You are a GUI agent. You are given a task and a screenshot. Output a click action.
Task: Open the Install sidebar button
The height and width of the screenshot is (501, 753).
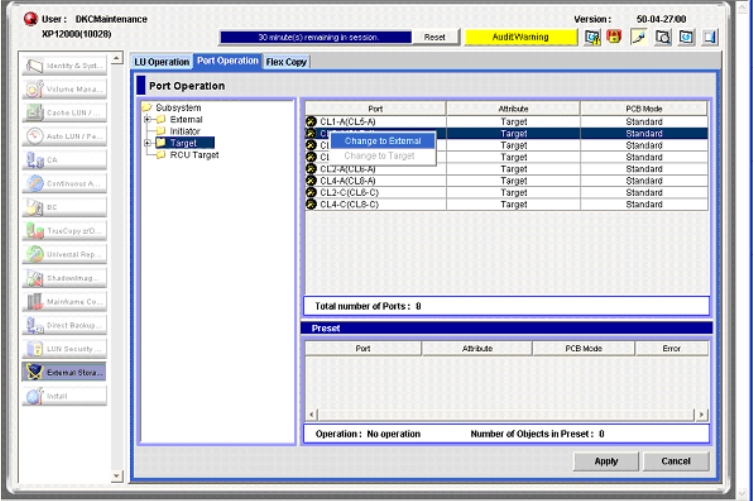click(x=64, y=396)
